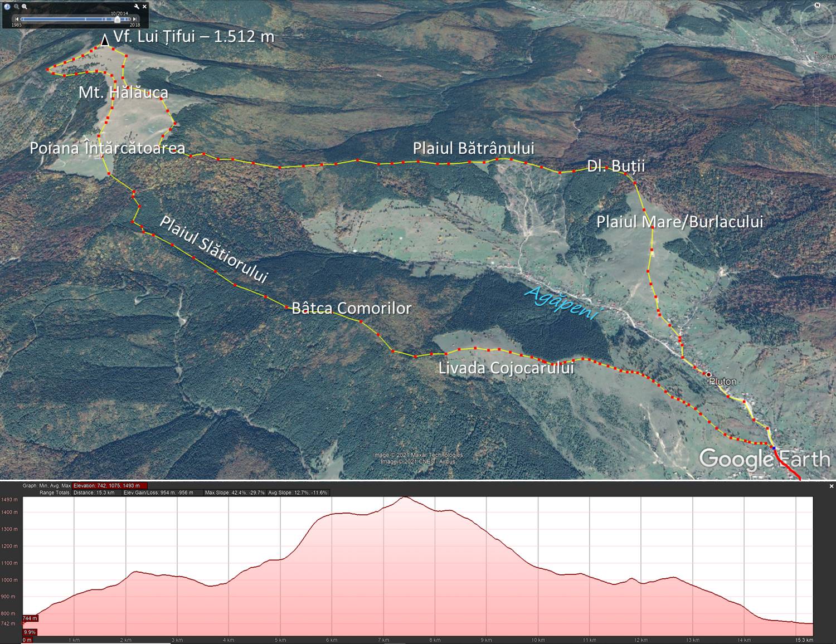
Task: Close the elevation profile panel
Action: pos(832,486)
